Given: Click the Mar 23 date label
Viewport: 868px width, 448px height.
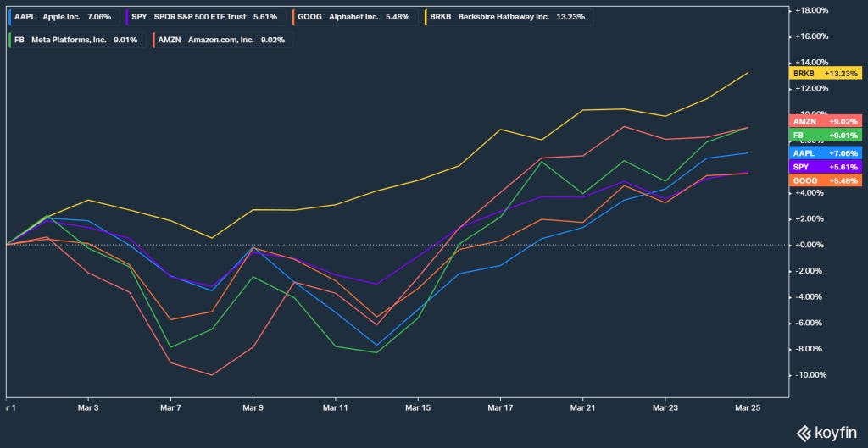Looking at the screenshot, I should (x=665, y=407).
